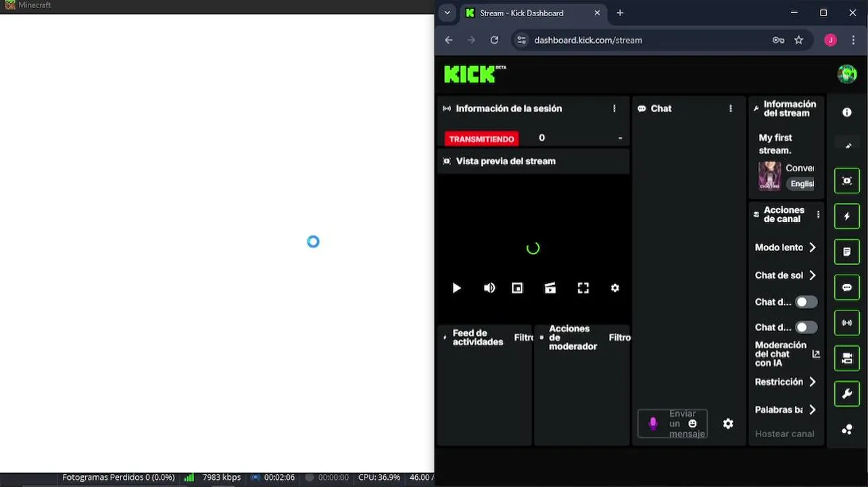Toggle the camera widget icon in the sidebar
This screenshot has width=868, height=487.
click(847, 358)
